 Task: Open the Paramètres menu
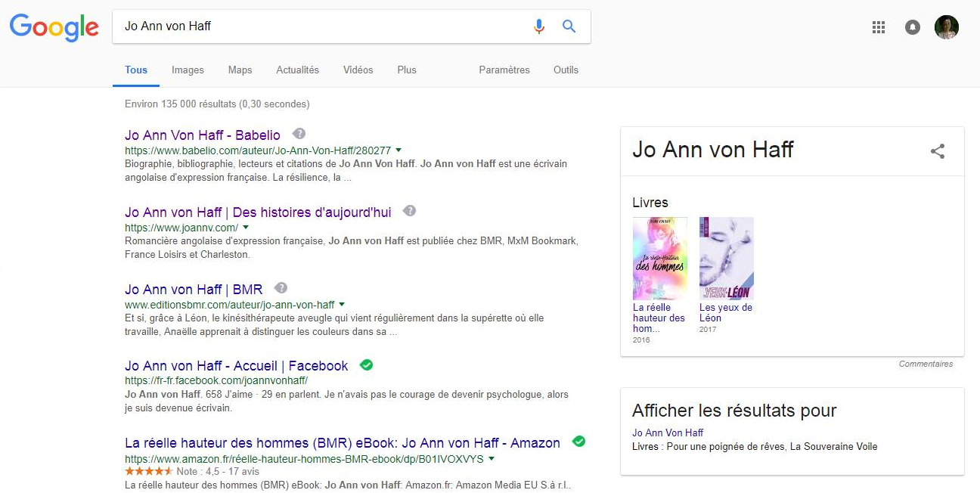504,70
